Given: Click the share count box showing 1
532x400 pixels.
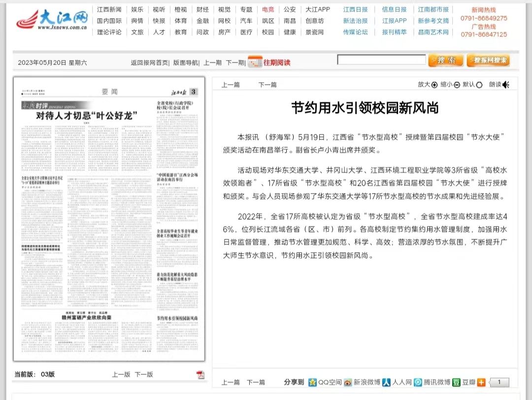Looking at the screenshot, I should 499,382.
